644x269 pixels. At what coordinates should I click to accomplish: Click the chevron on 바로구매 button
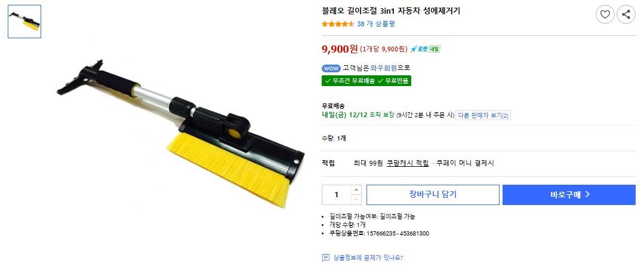pos(587,194)
